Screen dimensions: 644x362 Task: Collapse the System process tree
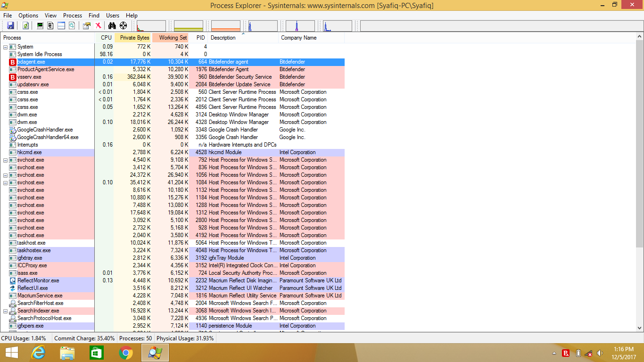point(5,47)
